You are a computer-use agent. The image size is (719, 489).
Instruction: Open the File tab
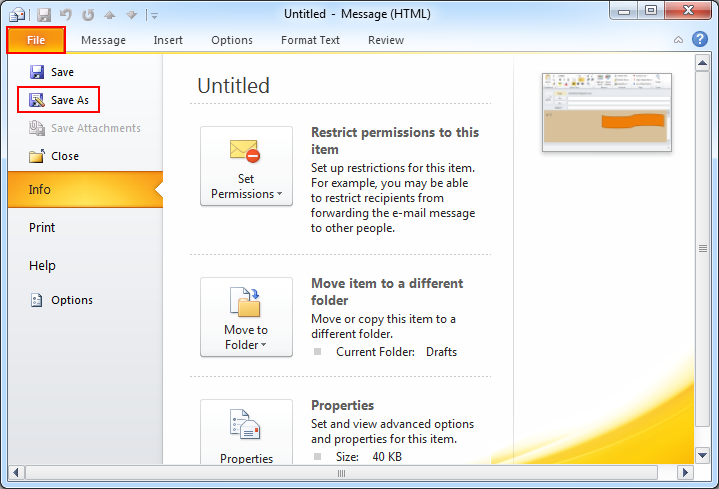(36, 40)
